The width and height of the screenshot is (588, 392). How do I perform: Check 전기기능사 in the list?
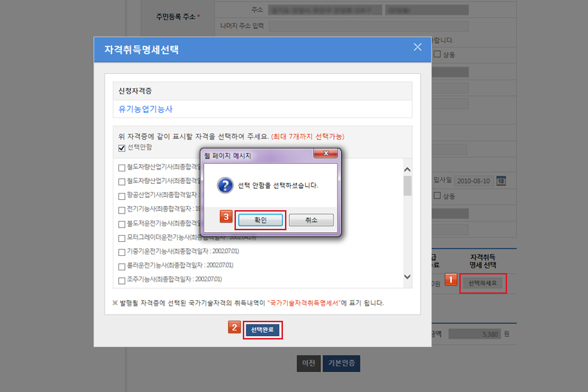122,210
